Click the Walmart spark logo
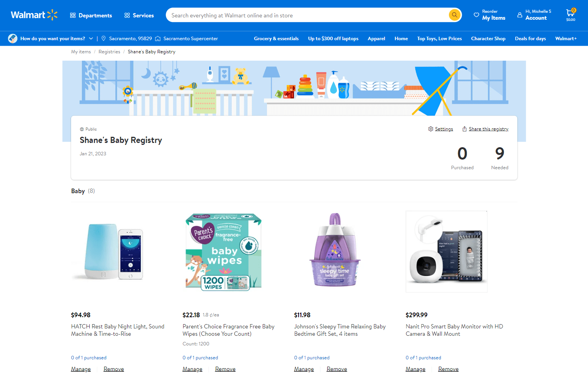This screenshot has height=374, width=588. tap(52, 15)
